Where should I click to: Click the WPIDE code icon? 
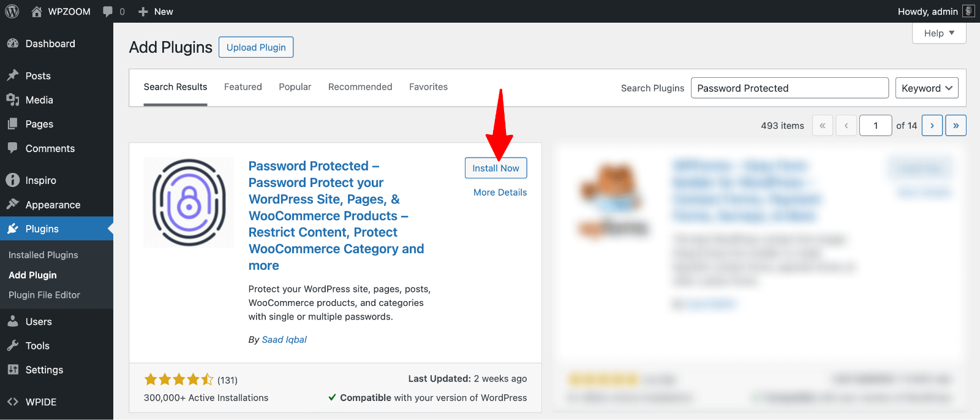13,402
